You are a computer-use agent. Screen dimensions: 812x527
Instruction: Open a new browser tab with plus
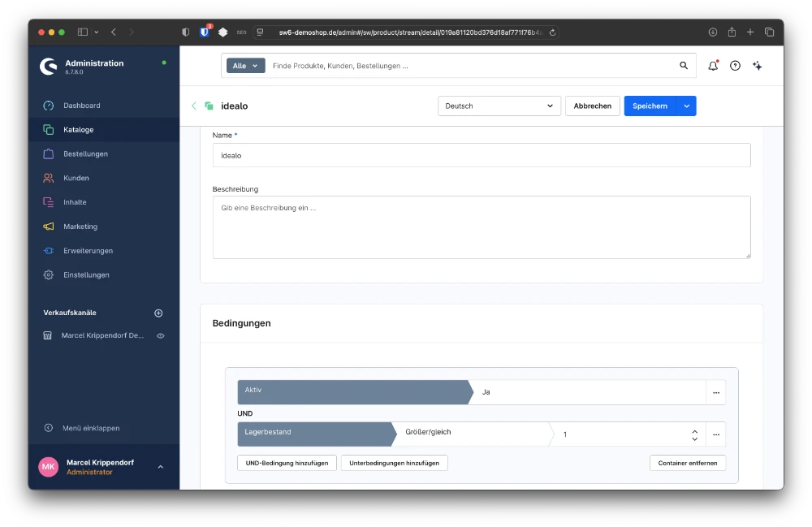(x=749, y=32)
